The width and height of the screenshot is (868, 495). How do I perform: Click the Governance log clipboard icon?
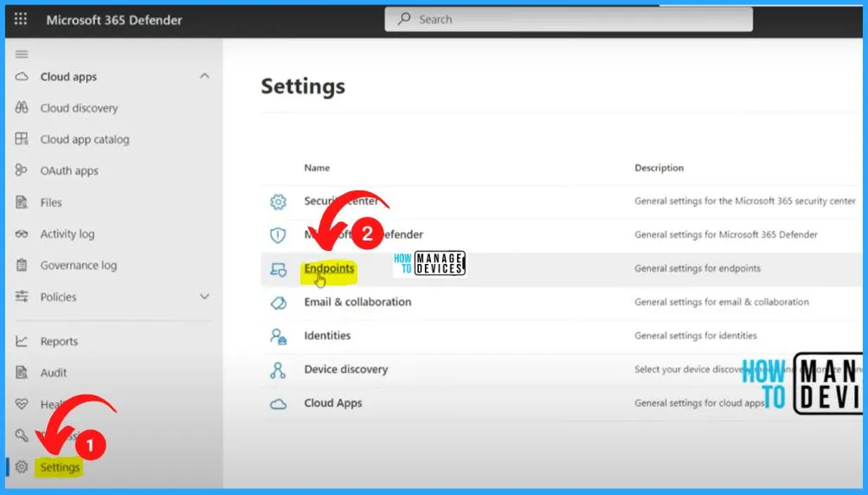point(22,265)
